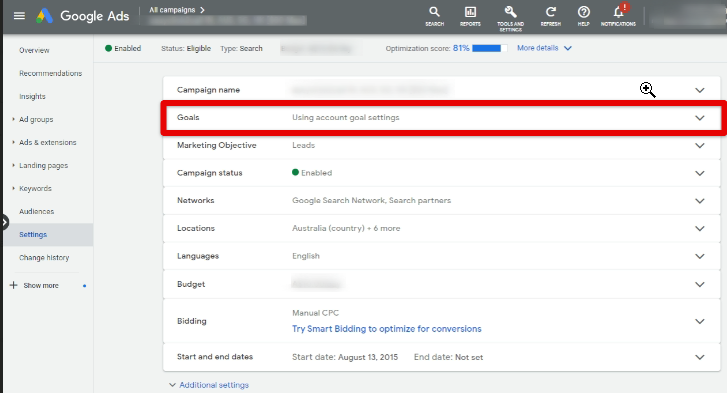The height and width of the screenshot is (393, 727).
Task: Open the Enabled campaign status indicator
Action: tap(123, 48)
